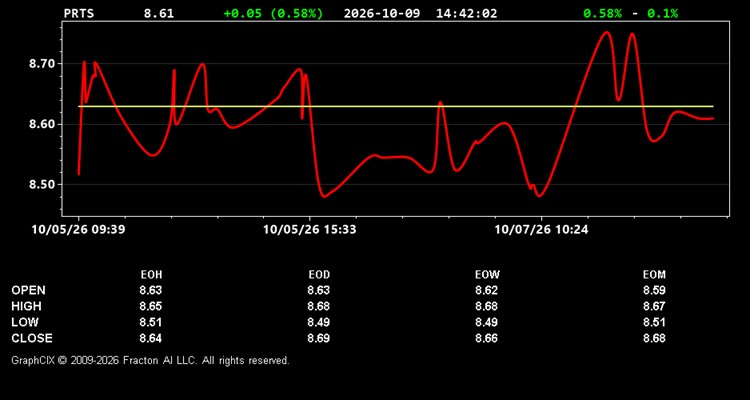Click the 2026-10-09 date in header
This screenshot has height=400, width=750.
[382, 13]
